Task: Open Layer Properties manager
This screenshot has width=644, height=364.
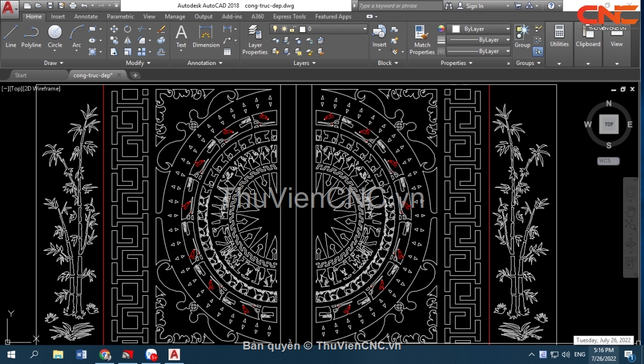Action: [x=255, y=40]
